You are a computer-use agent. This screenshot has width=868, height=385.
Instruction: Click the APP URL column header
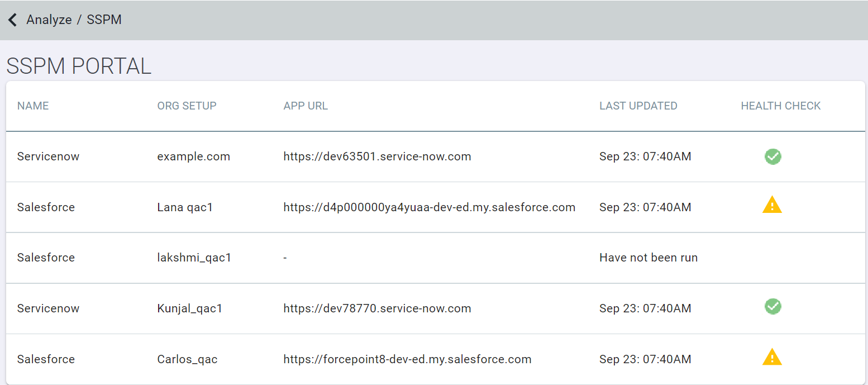click(x=306, y=106)
